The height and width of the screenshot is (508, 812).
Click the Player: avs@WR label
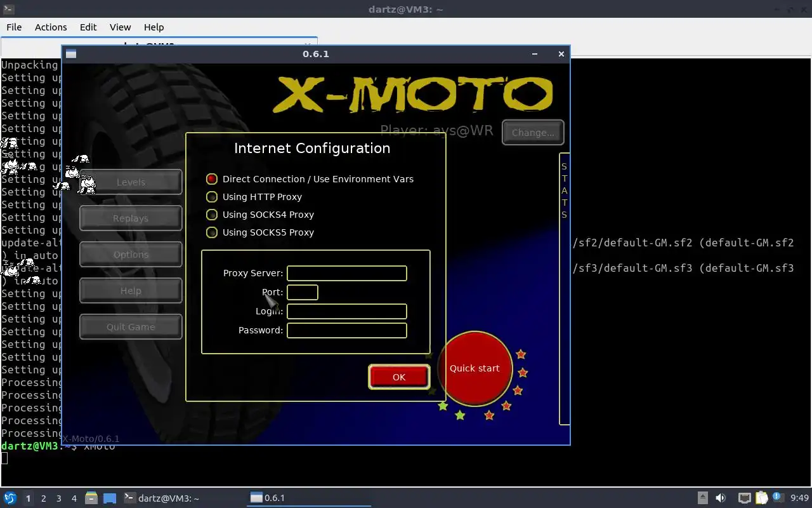(x=436, y=131)
